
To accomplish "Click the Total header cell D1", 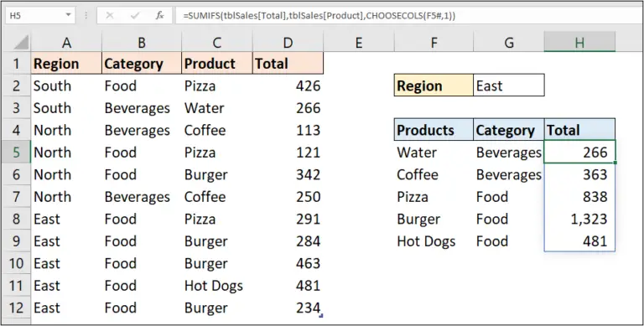I will pos(288,63).
